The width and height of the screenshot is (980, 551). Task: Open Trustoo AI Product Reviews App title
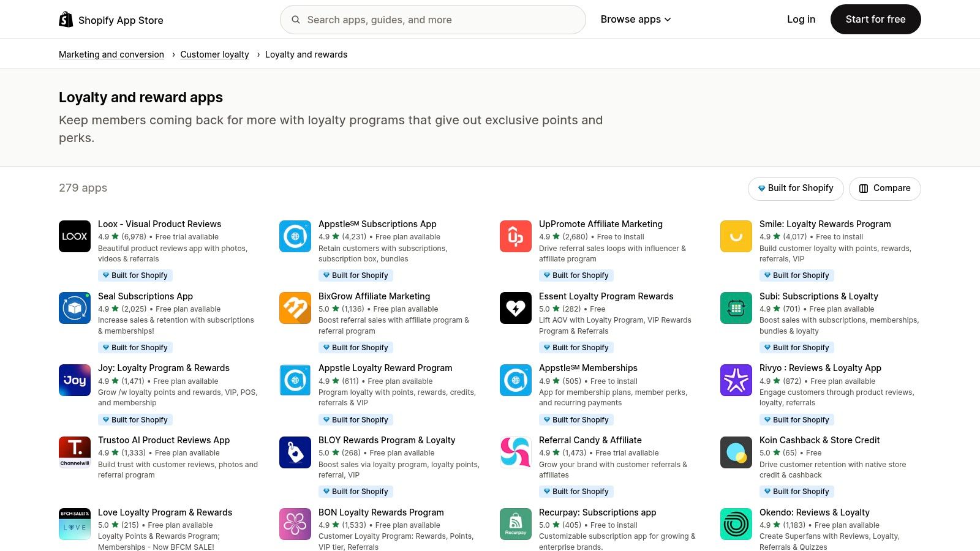[164, 440]
